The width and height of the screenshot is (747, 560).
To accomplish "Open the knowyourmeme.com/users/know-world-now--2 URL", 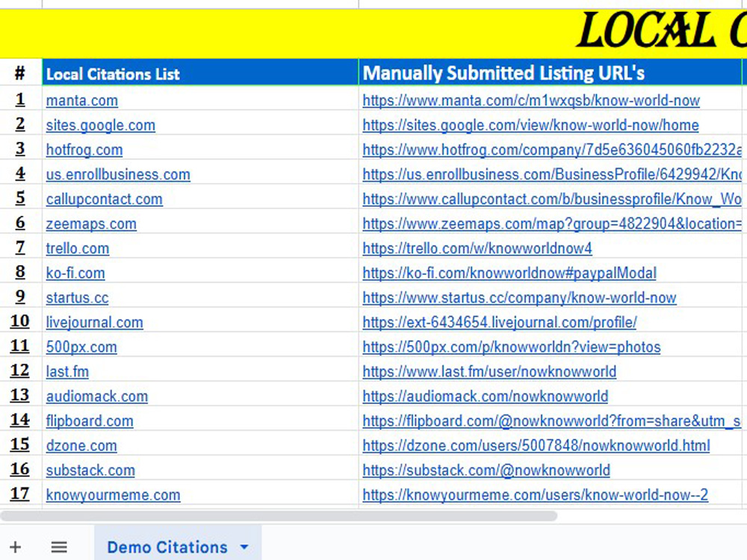I will tap(535, 495).
